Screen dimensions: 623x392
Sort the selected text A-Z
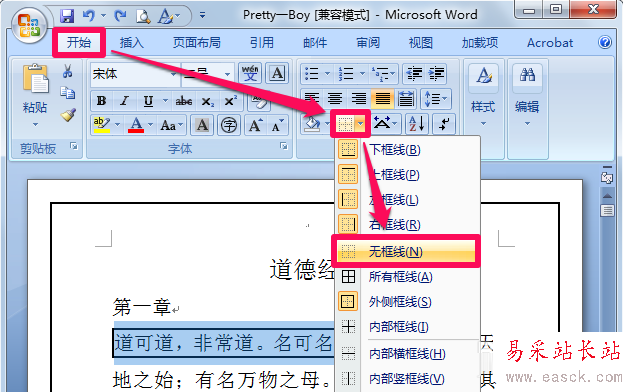(x=417, y=124)
